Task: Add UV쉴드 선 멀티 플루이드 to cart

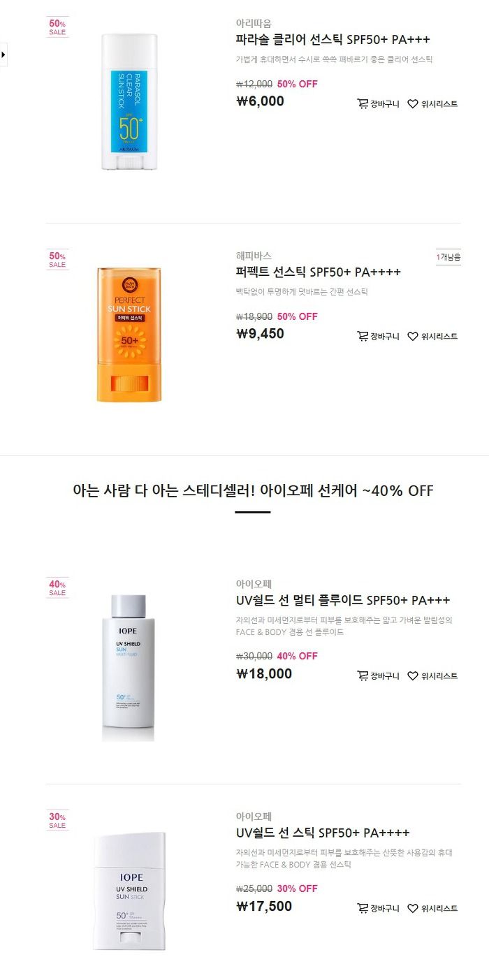Action: point(378,676)
